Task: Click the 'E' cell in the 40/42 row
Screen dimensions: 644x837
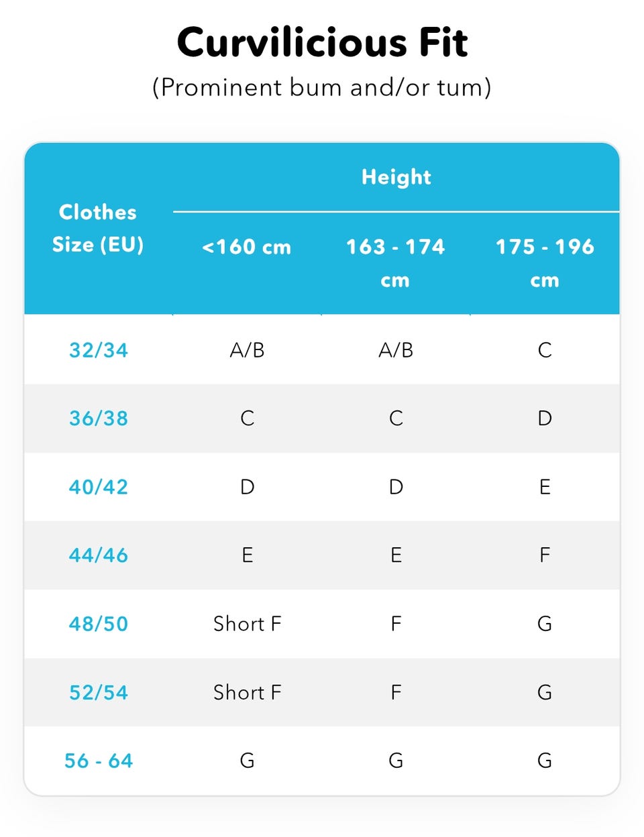Action: tap(545, 487)
